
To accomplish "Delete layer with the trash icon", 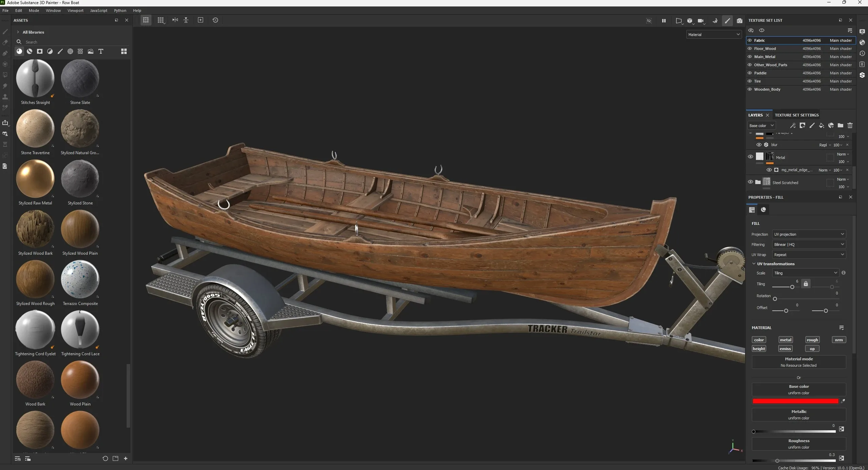I will click(x=850, y=126).
